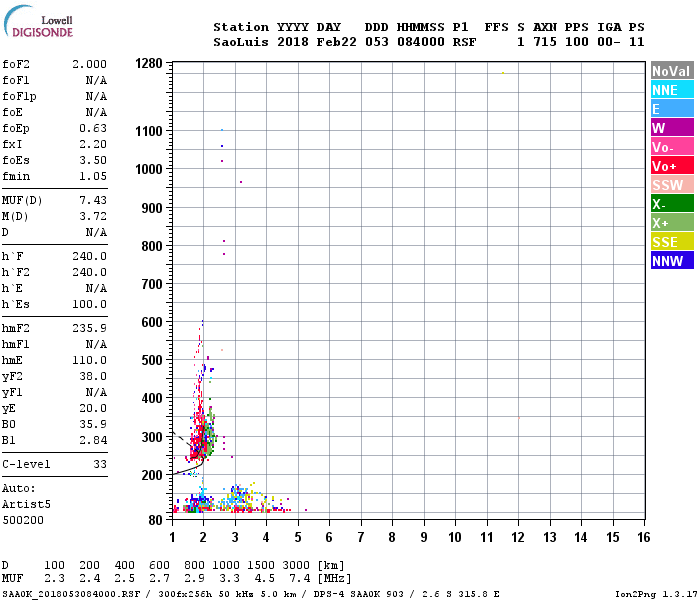Click the 1280 km axis label
Viewport: 700px width, 600px height.
149,64
